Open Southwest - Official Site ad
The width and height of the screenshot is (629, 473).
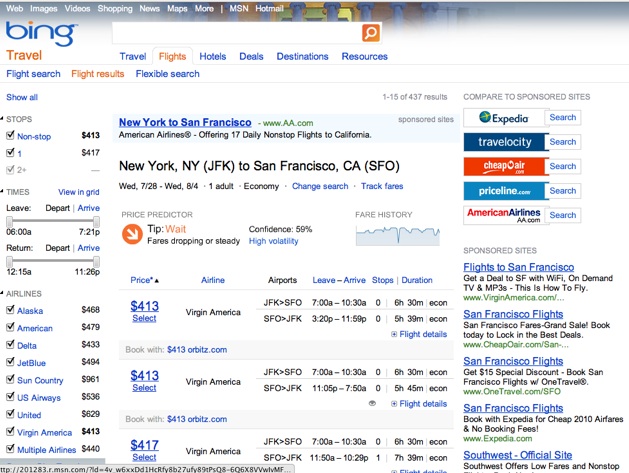tap(517, 455)
